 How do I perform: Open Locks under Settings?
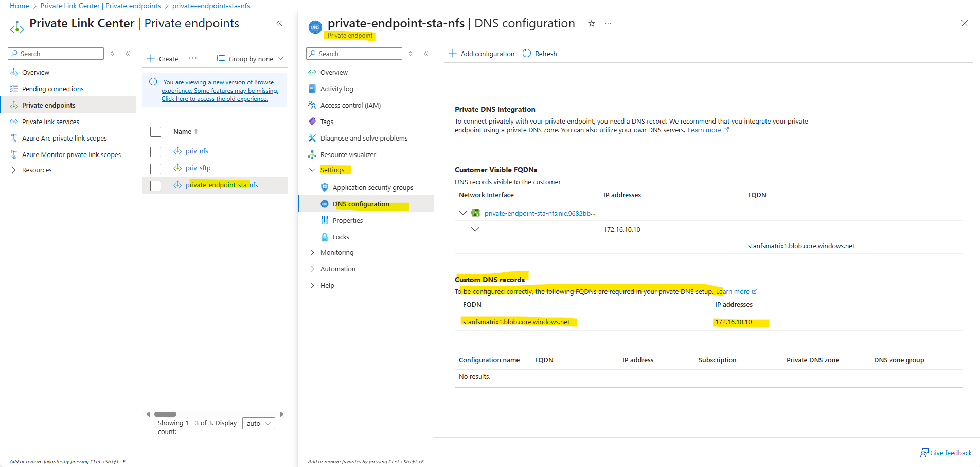[341, 237]
